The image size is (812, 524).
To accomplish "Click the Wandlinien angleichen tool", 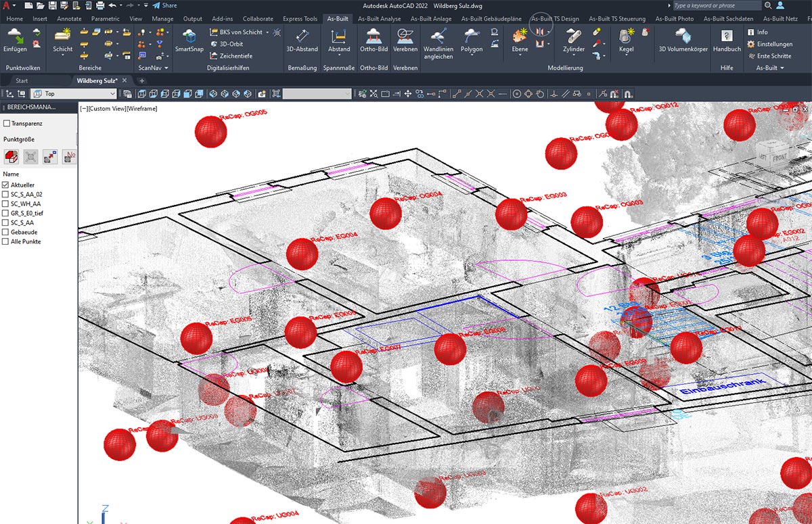I will click(x=438, y=37).
